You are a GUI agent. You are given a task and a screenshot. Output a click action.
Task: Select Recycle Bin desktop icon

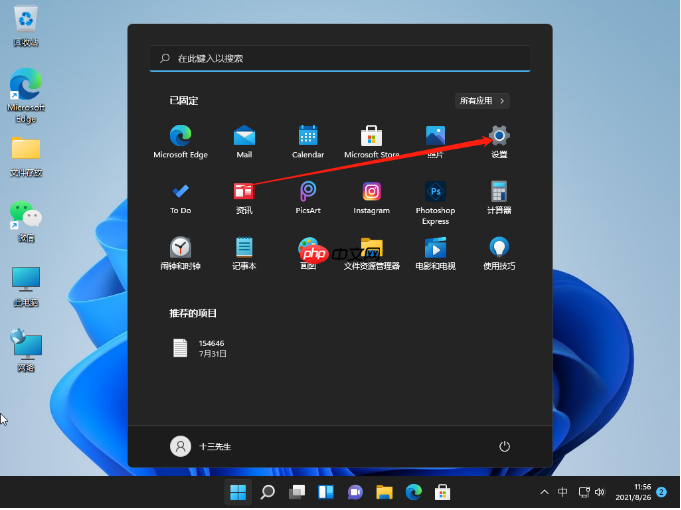(x=26, y=26)
